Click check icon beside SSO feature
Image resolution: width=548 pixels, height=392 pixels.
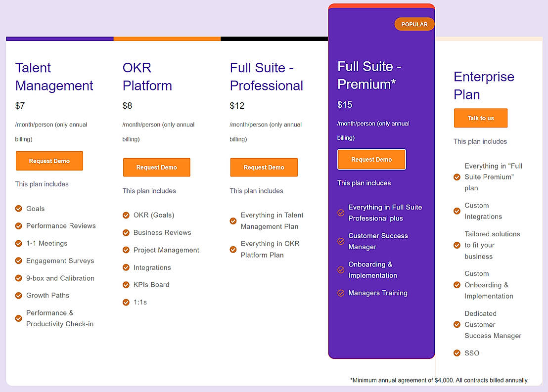coord(457,353)
